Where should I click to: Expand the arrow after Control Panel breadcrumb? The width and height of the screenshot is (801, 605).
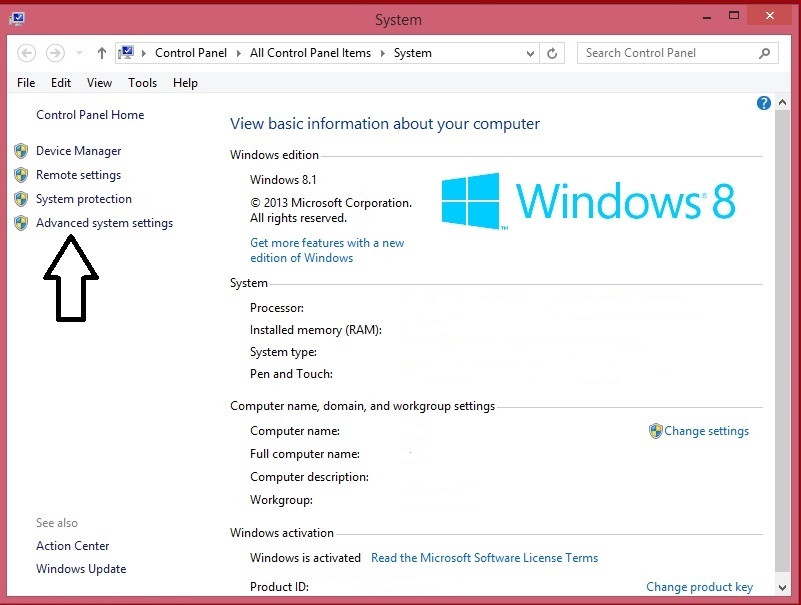(x=238, y=53)
